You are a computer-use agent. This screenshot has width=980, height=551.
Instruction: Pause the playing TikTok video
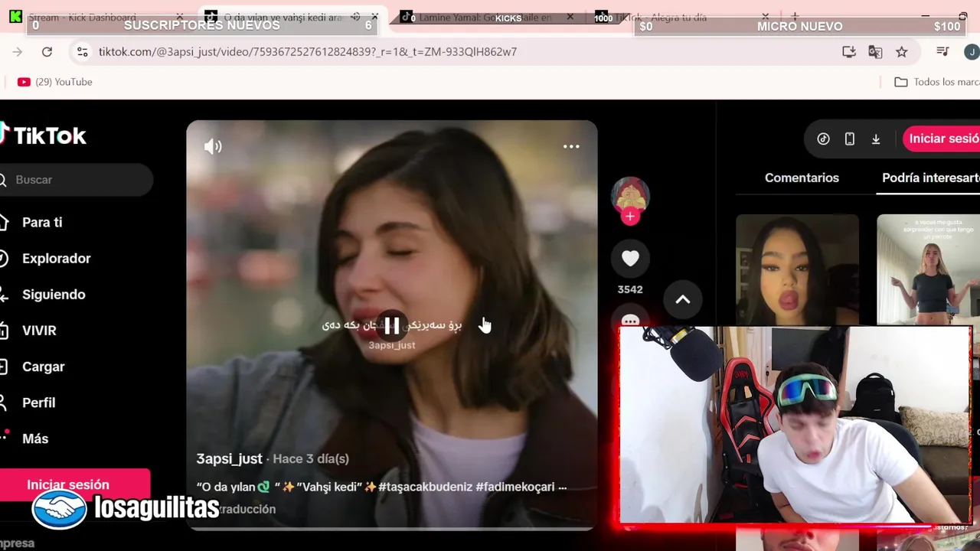coord(391,326)
